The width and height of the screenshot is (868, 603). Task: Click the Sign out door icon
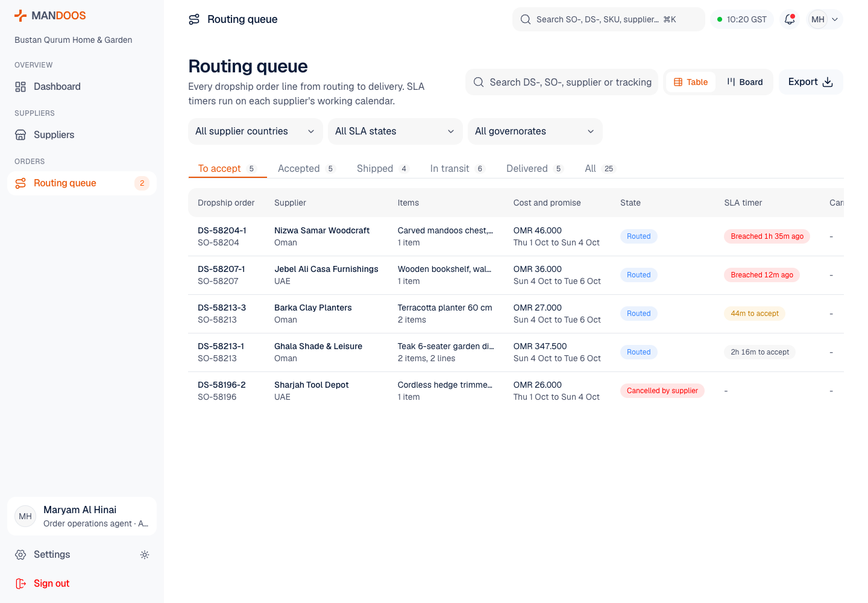(x=20, y=584)
